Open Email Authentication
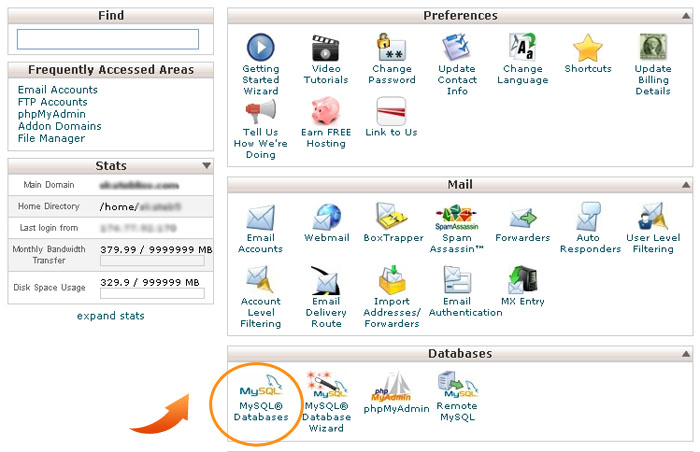The width and height of the screenshot is (700, 452). [466, 292]
